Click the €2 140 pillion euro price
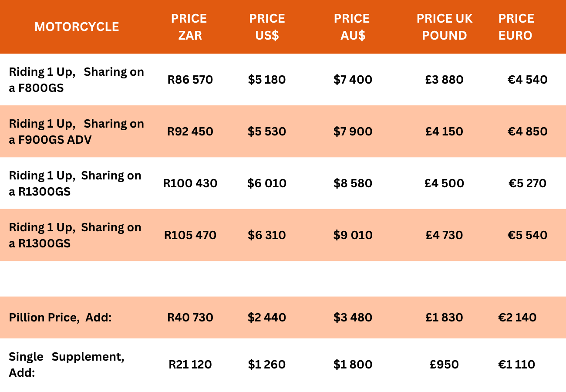 pyautogui.click(x=517, y=318)
